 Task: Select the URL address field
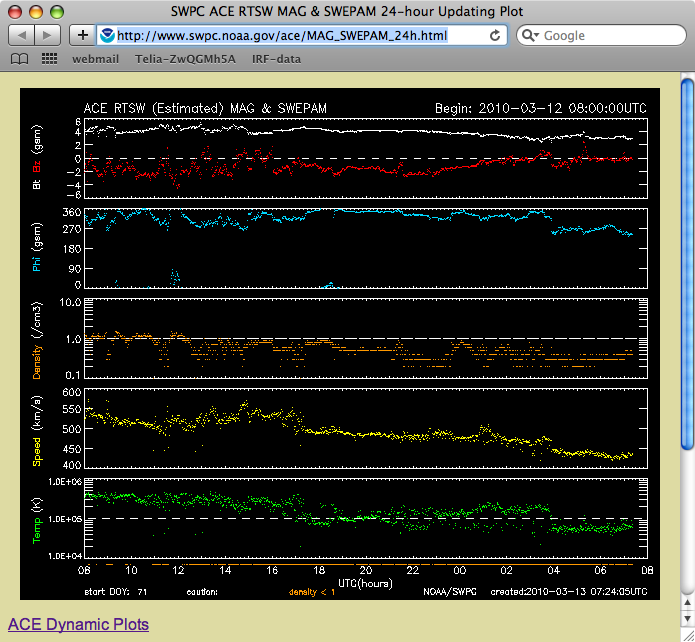[300, 35]
